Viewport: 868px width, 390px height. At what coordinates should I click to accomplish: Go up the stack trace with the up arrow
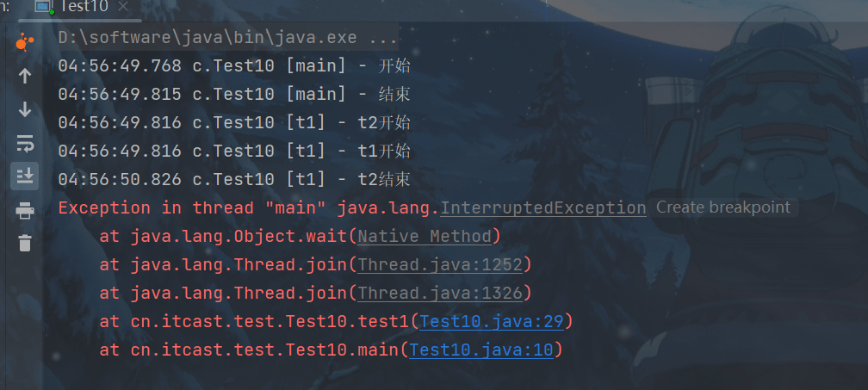click(x=24, y=76)
